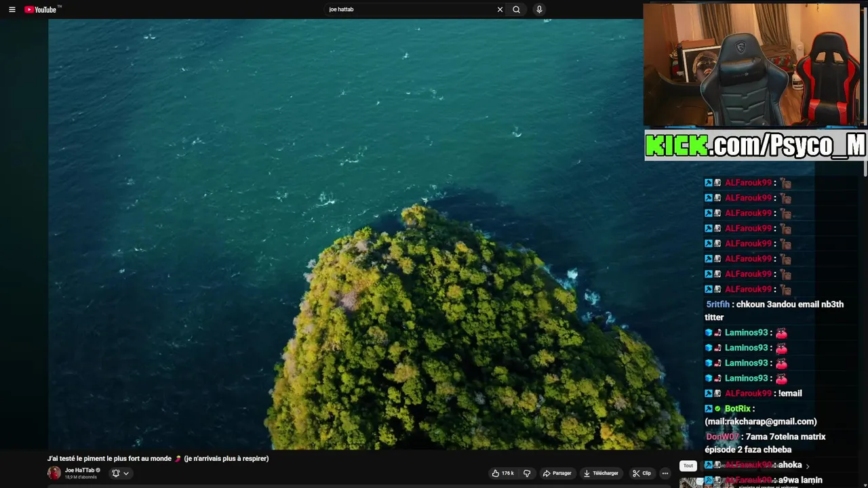Image resolution: width=868 pixels, height=488 pixels.
Task: Open the Joe HaTTab channel name link
Action: 80,470
